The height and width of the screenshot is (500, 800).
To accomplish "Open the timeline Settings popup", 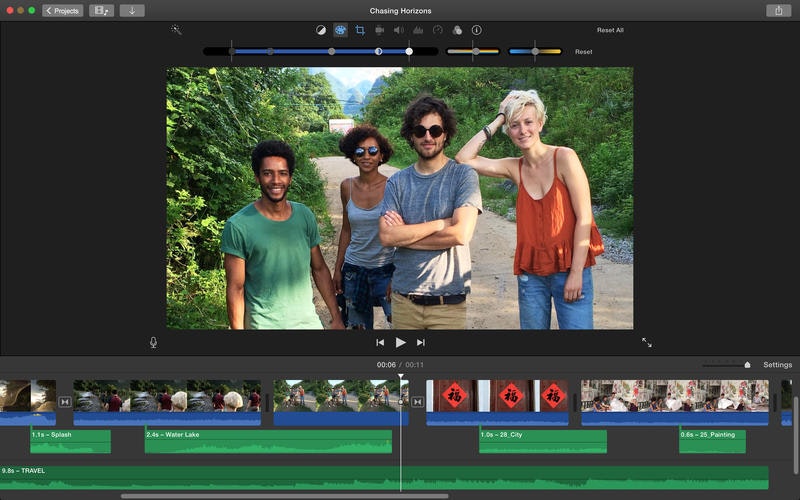I will pyautogui.click(x=777, y=365).
